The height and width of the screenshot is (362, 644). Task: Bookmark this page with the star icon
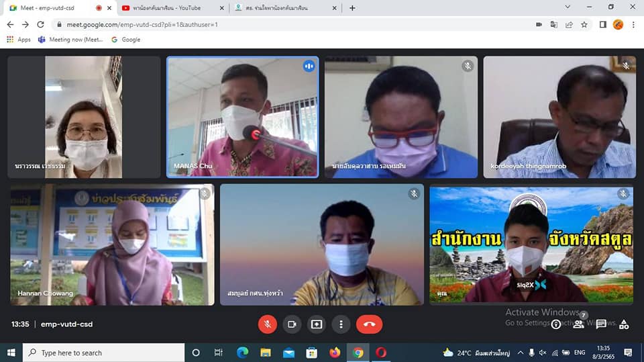[584, 24]
